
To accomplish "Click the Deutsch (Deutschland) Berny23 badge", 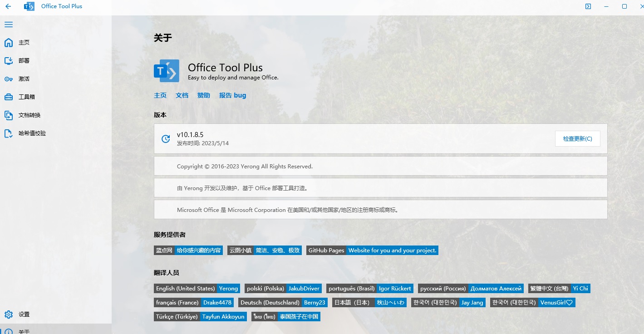I will [x=283, y=303].
